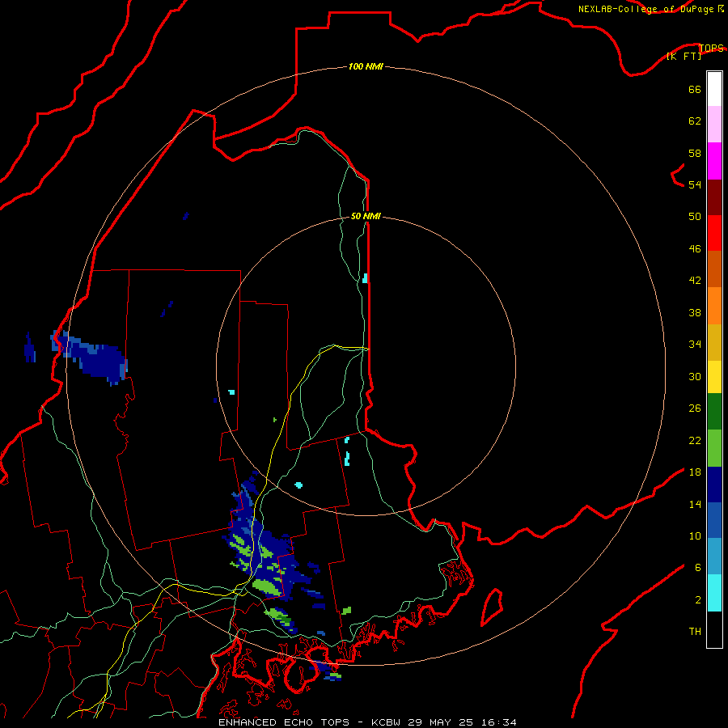The width and height of the screenshot is (728, 728).
Task: Click the 50 NMI range ring label
Action: tap(366, 216)
